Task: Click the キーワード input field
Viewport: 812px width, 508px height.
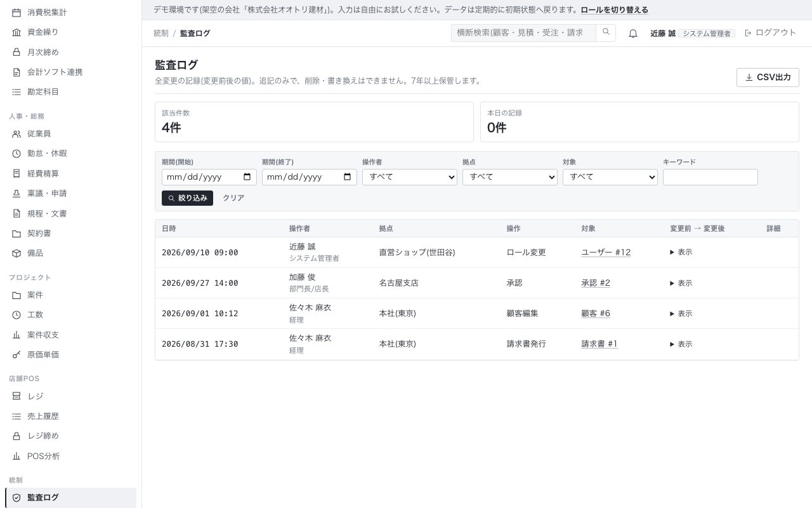Action: click(710, 177)
